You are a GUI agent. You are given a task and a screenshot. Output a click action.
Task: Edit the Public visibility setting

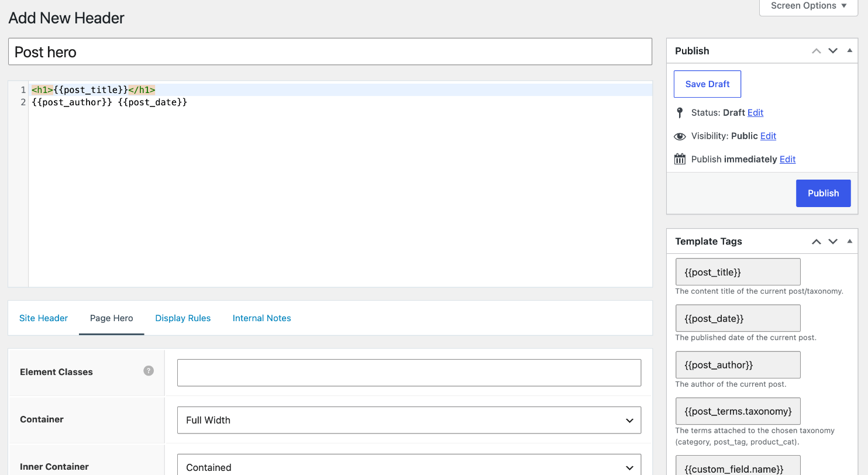click(x=768, y=136)
